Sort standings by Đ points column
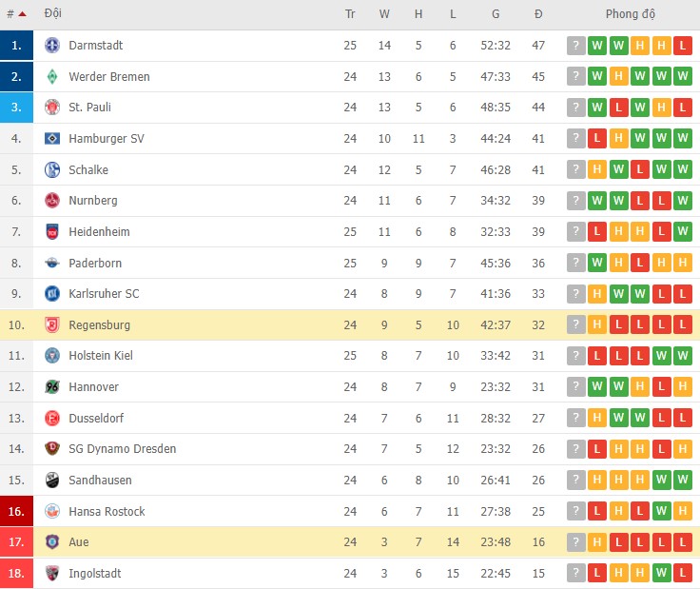The width and height of the screenshot is (700, 589). [x=538, y=14]
